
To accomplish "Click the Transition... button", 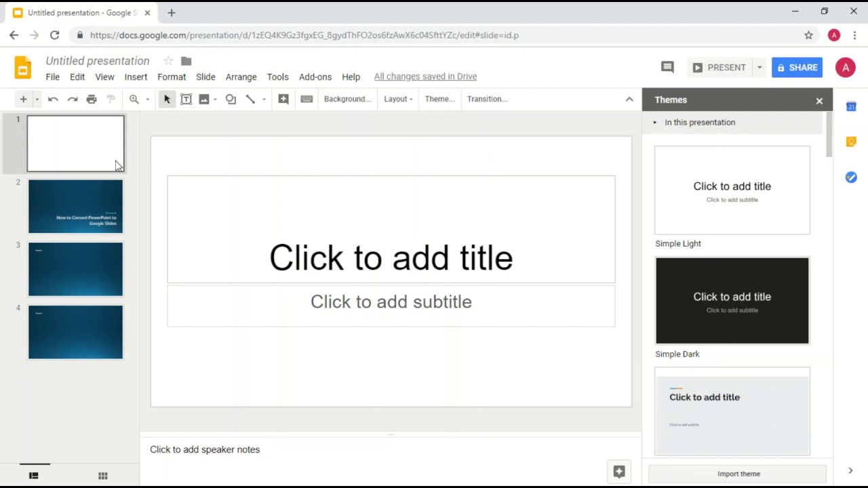I will (x=488, y=99).
